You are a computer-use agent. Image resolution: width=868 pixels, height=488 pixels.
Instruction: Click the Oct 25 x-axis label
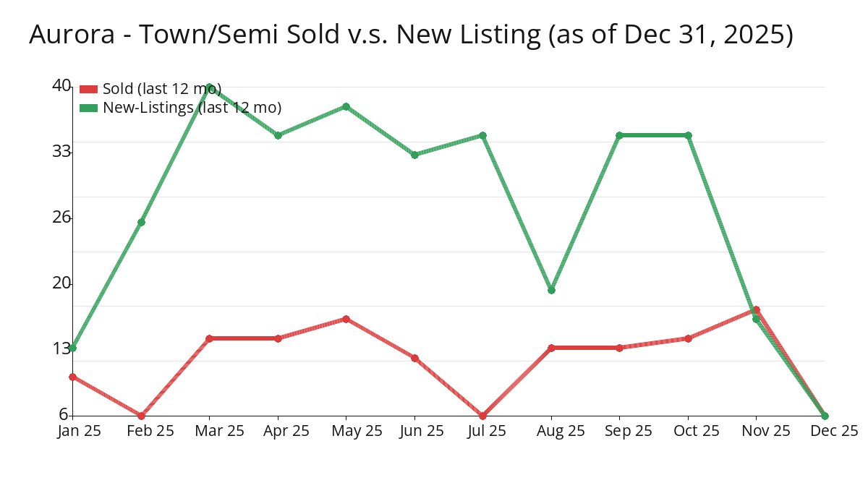688,432
